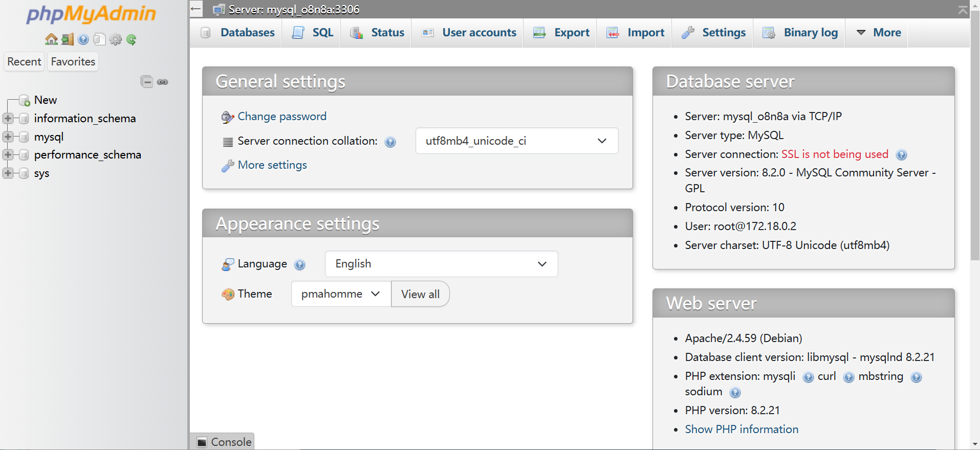Click the page vertical scrollbar thumb

pos(975,136)
